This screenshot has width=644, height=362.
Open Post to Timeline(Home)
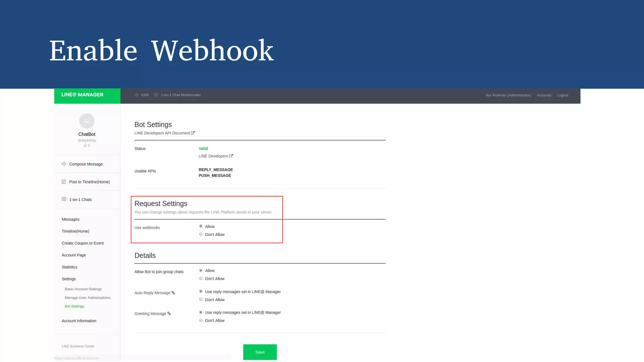click(x=89, y=182)
